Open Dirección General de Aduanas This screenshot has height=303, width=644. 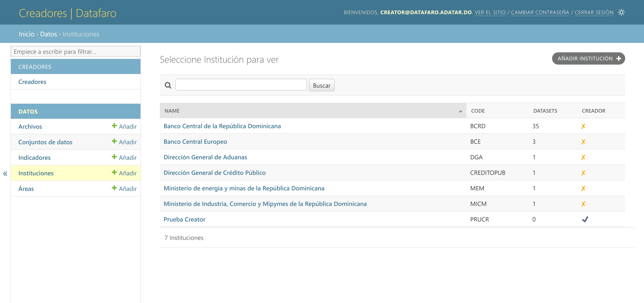click(x=205, y=157)
